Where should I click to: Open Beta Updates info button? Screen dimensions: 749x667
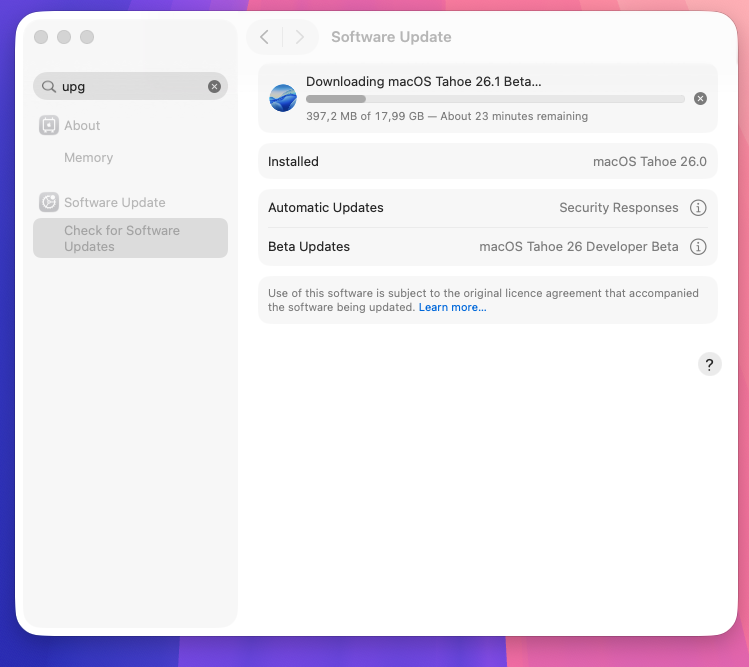697,247
